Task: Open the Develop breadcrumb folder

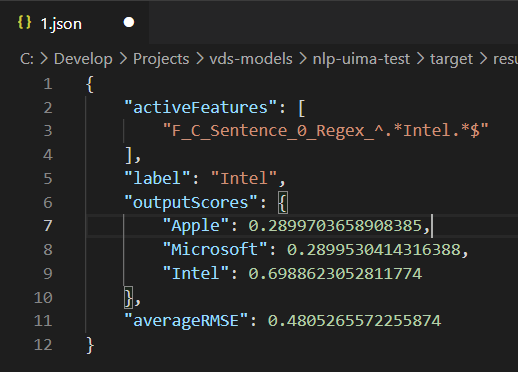Action: 83,59
